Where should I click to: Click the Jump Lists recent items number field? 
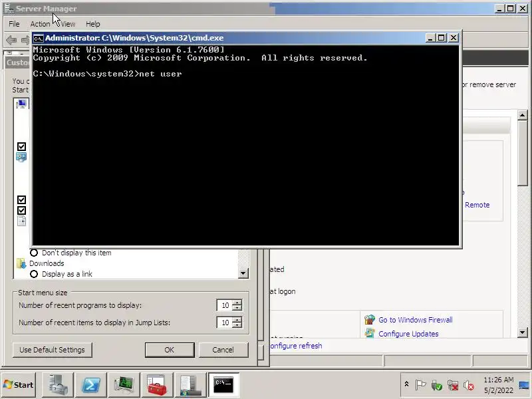225,323
